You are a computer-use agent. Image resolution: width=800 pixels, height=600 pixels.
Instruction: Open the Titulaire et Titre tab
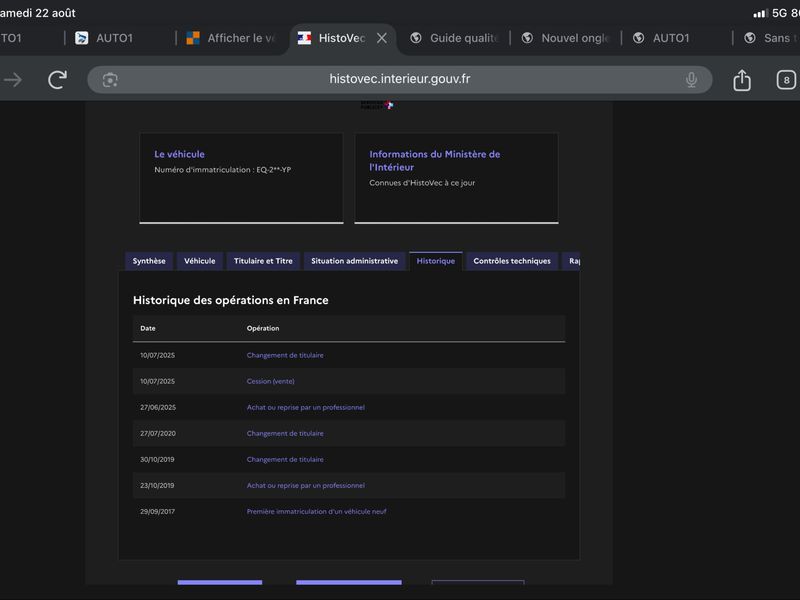(263, 261)
